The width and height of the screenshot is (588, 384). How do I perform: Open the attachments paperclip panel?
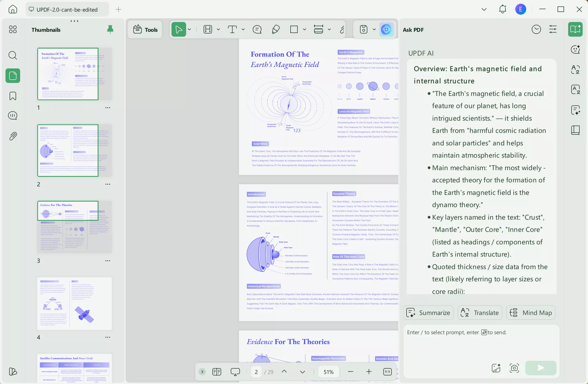[13, 136]
